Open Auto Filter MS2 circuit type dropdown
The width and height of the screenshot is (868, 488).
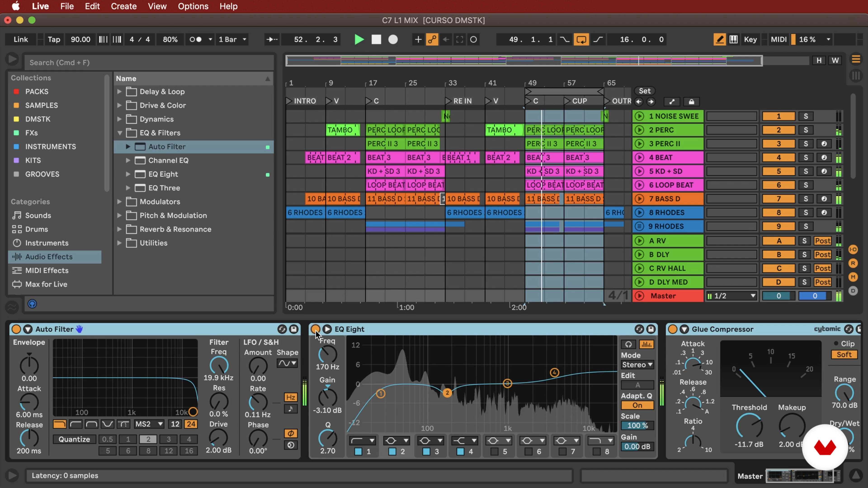(x=149, y=424)
